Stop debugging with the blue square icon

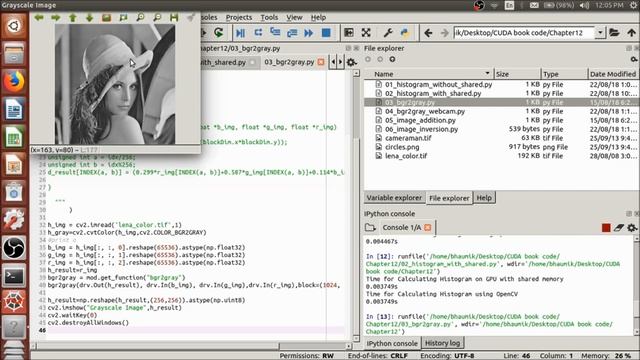pos(326,33)
